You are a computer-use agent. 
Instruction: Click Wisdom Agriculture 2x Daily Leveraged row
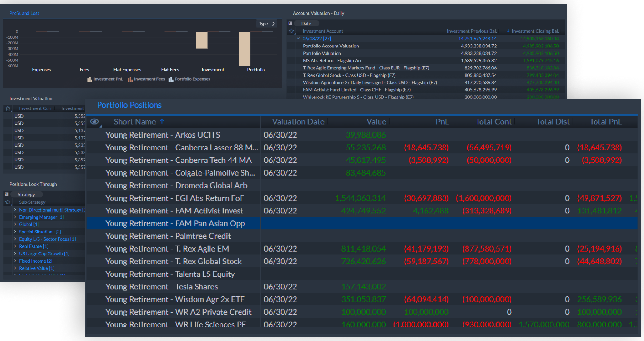point(426,82)
